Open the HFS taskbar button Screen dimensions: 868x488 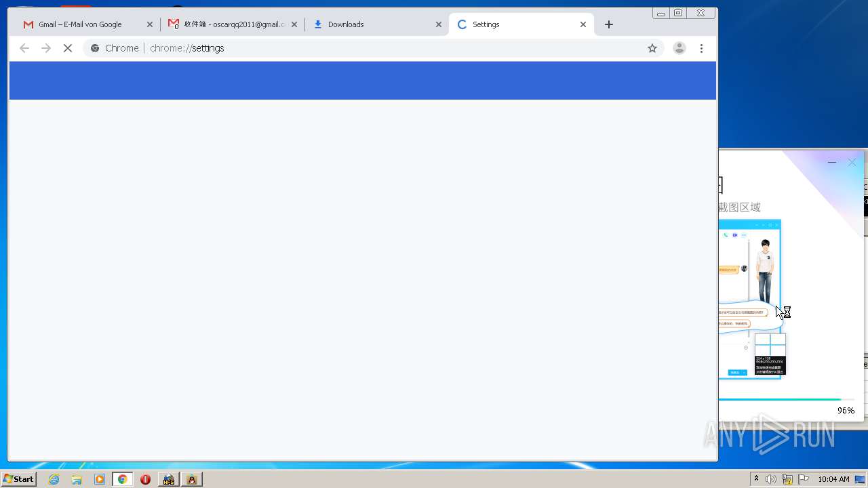[x=168, y=479]
